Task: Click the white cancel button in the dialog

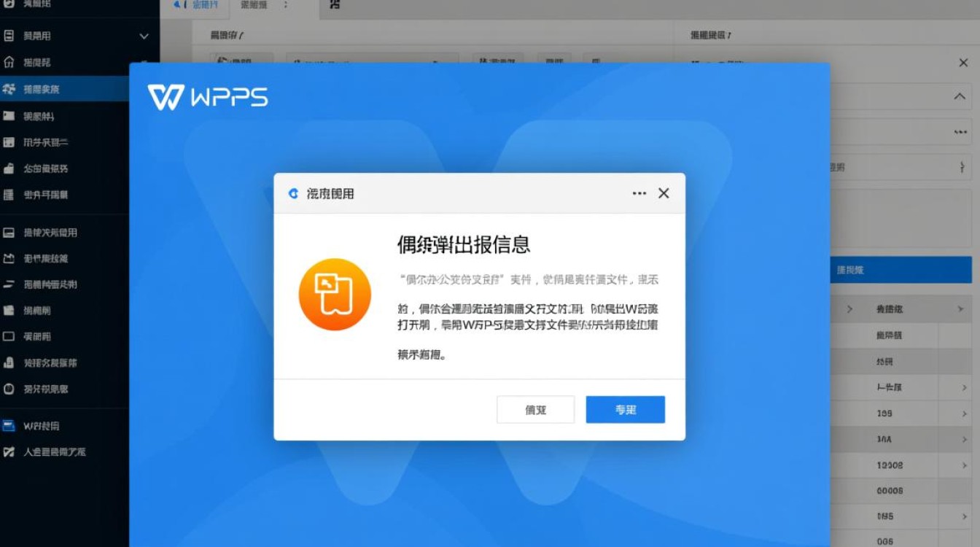Action: (x=536, y=410)
